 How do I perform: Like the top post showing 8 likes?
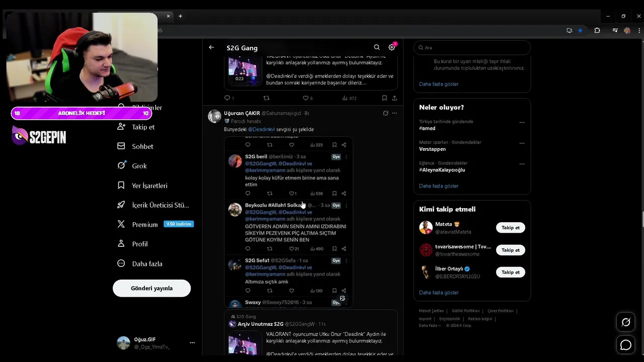click(307, 98)
